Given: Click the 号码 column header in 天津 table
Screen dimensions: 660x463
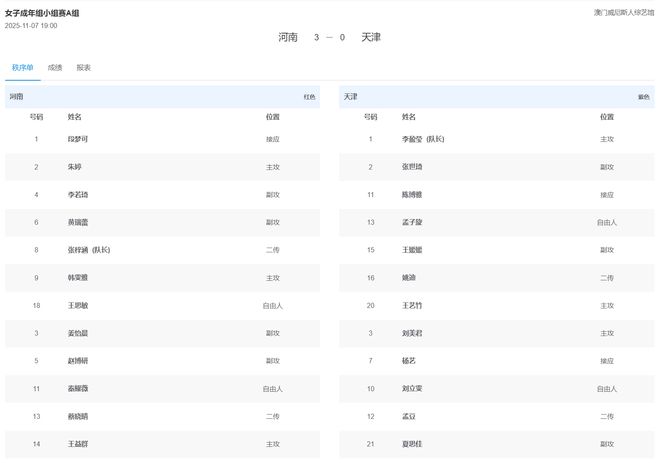Looking at the screenshot, I should point(370,117).
